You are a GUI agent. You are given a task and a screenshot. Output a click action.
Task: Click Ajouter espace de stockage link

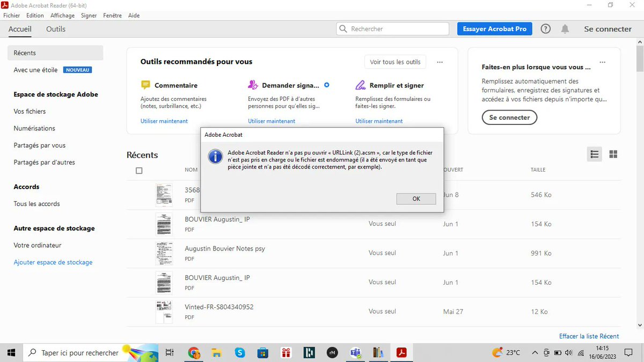point(53,262)
